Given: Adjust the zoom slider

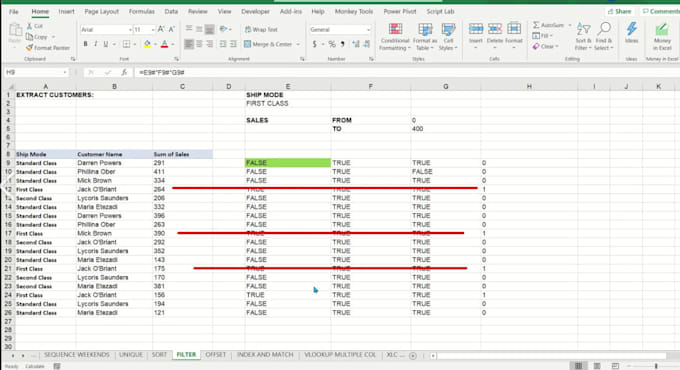Looking at the screenshot, I should pos(656,366).
